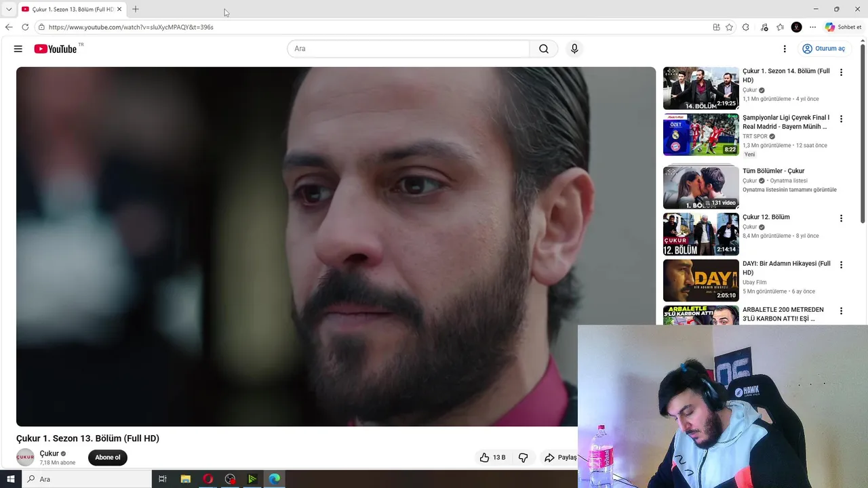Open Çukur 1. Sezon 14. Bölüm title link
This screenshot has width=868, height=488.
[x=786, y=75]
